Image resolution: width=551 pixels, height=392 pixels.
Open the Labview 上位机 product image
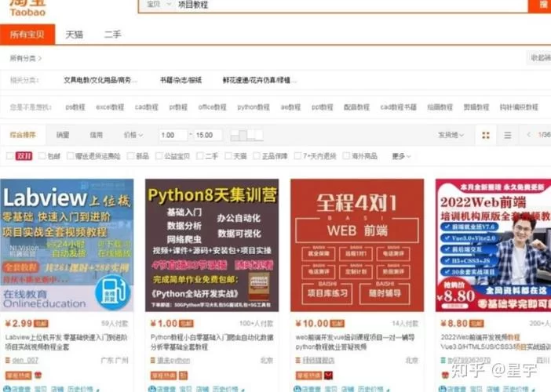tap(67, 245)
